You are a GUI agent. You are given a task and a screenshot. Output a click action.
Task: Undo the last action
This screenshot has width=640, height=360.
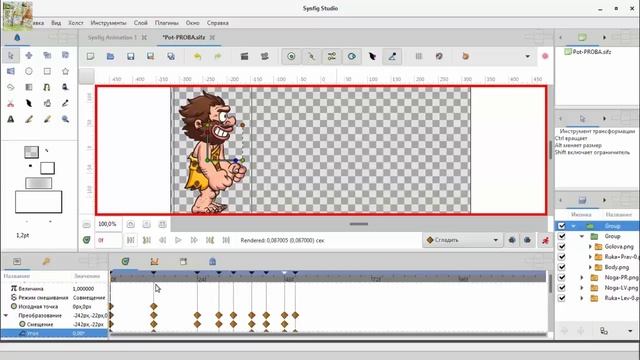tap(198, 56)
